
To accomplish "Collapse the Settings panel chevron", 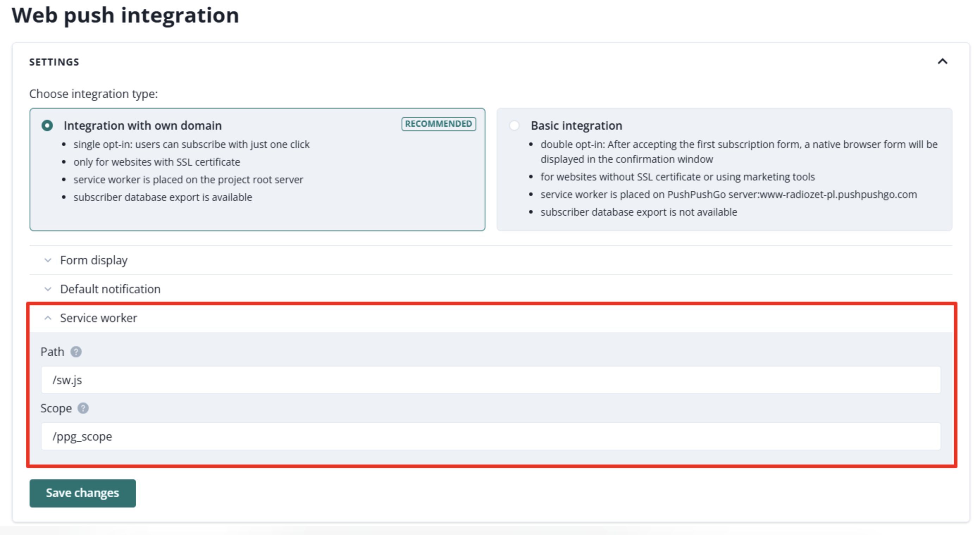I will (942, 62).
